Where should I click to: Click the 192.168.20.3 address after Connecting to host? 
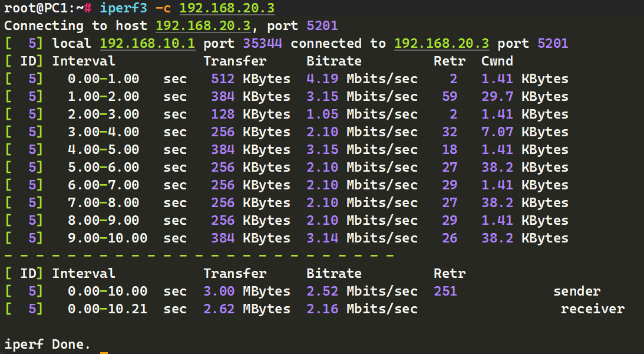[203, 25]
